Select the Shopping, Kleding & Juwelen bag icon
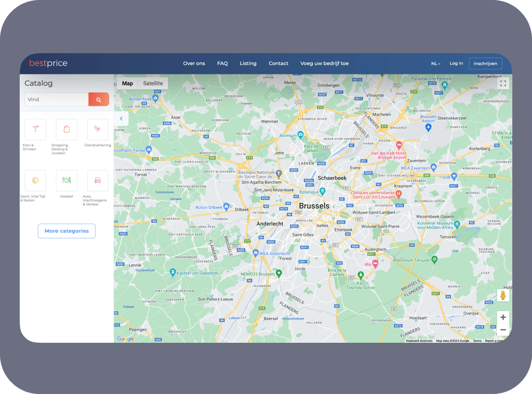532x394 pixels. (66, 129)
